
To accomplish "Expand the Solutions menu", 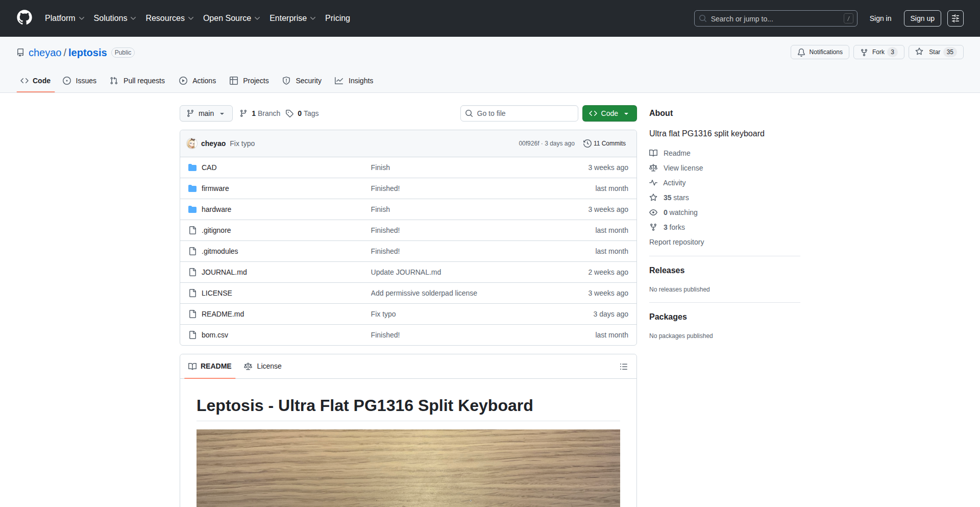I will click(115, 18).
